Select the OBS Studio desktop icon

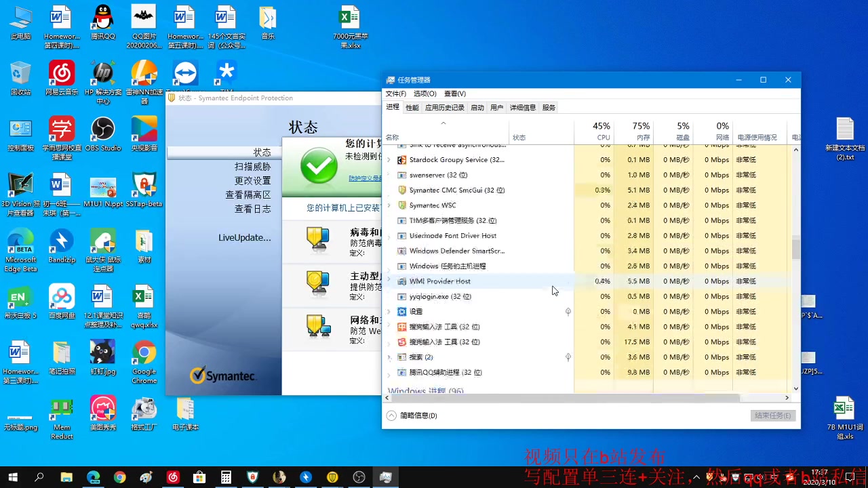pyautogui.click(x=103, y=134)
